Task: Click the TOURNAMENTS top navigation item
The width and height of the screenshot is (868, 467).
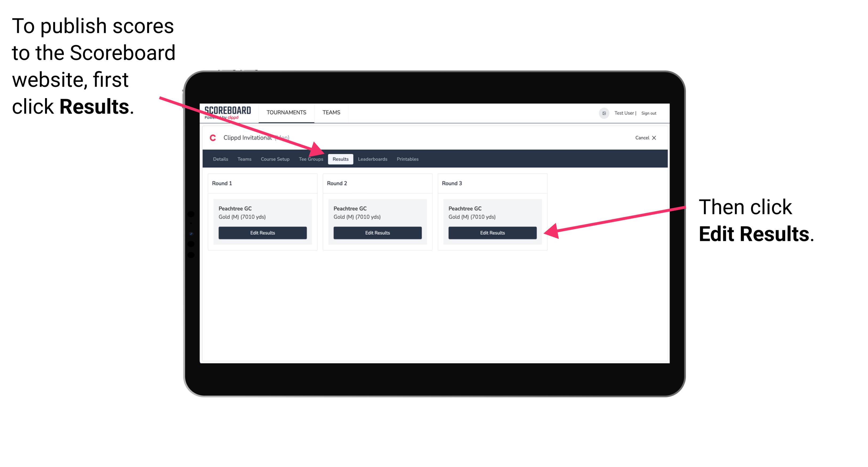Action: [286, 112]
